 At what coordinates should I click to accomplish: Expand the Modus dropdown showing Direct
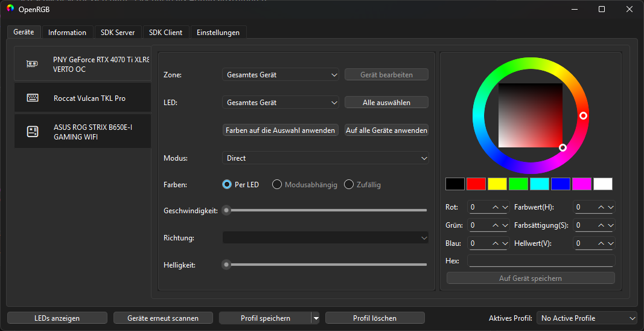click(x=325, y=158)
